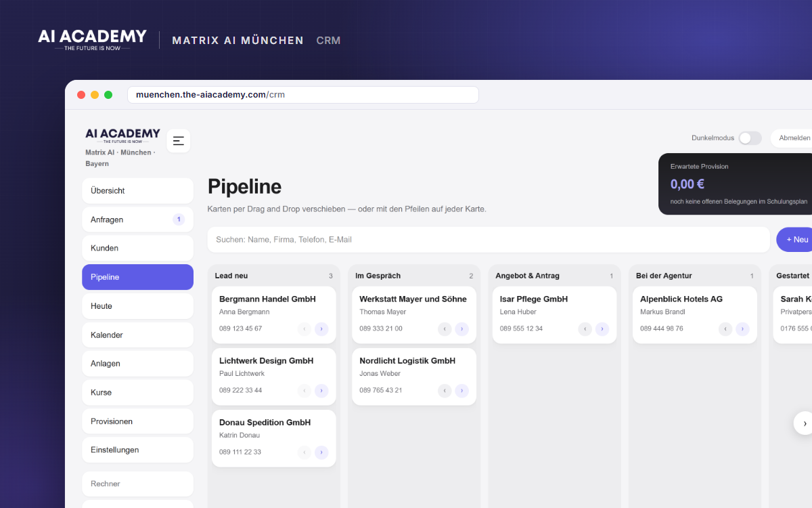Click phone number 089 333 21 00
This screenshot has width=812, height=508.
pos(381,329)
